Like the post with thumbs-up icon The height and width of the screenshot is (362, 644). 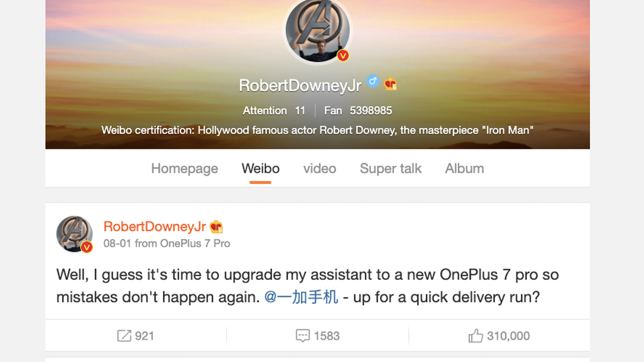475,336
